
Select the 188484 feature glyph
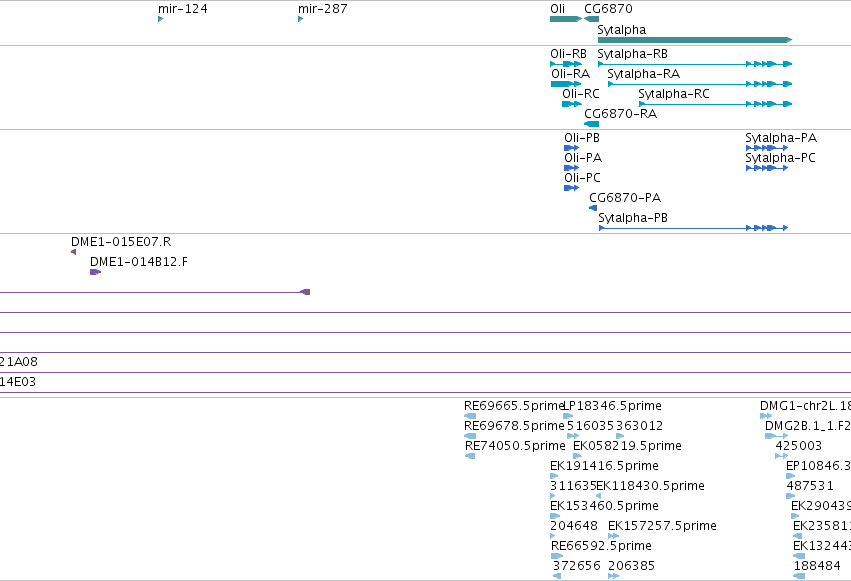(799, 576)
